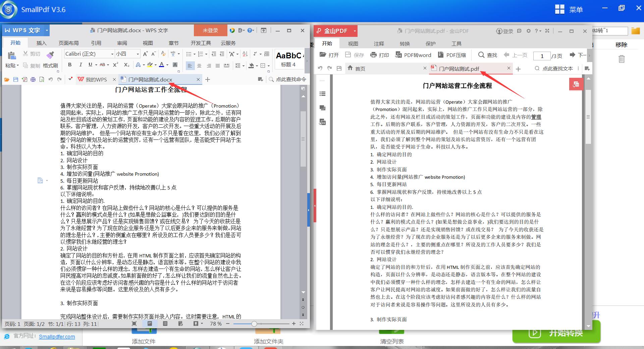Toggle Bold formatting in WPS ribbon
The image size is (644, 349).
[x=70, y=65]
